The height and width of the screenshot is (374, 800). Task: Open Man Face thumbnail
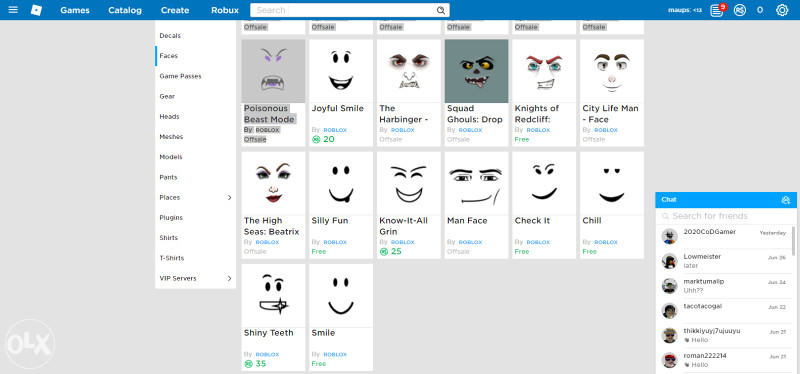[x=477, y=183]
